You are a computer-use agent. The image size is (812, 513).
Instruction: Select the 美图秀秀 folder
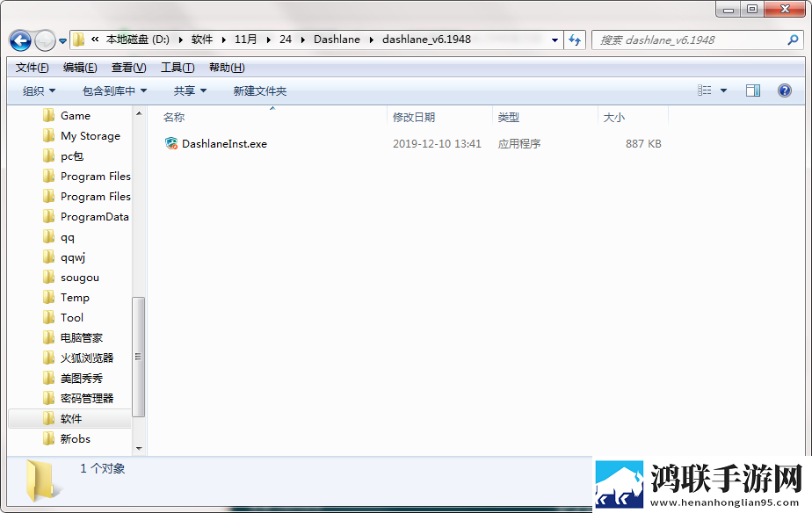[x=82, y=379]
